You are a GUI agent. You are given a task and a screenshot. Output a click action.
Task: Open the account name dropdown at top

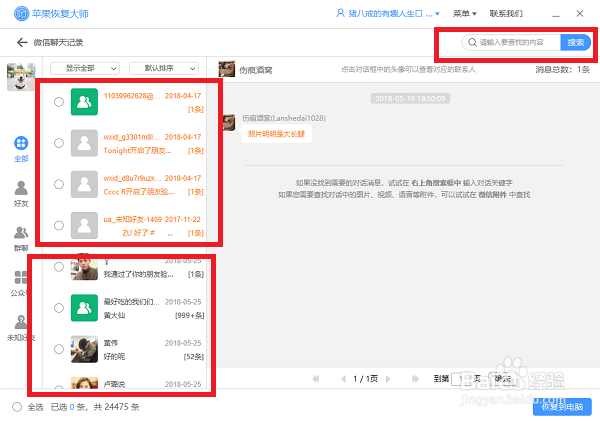388,14
